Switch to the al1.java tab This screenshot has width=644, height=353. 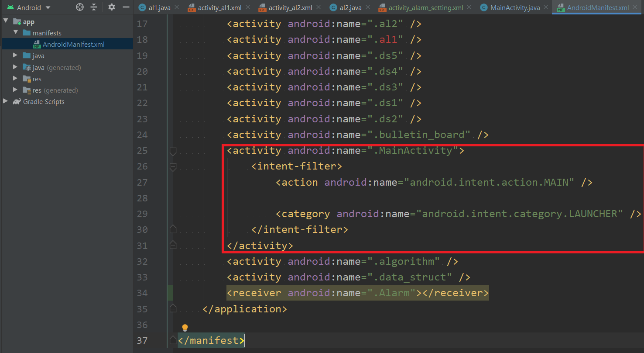159,7
